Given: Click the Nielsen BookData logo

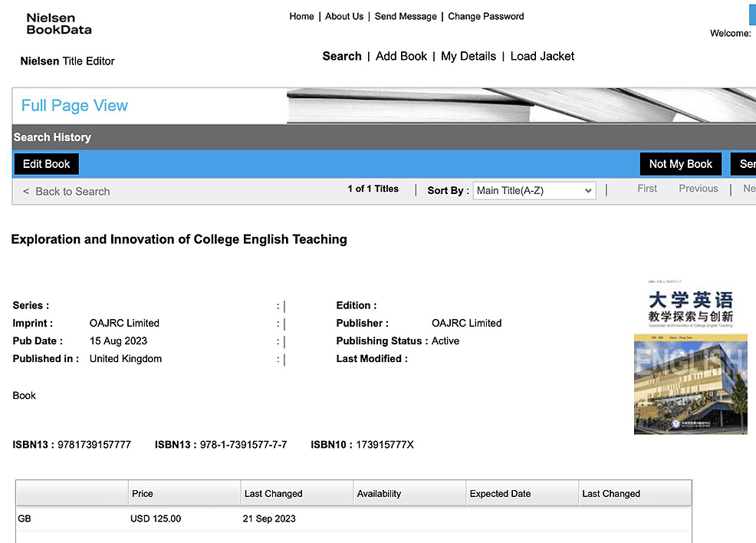Looking at the screenshot, I should click(x=59, y=24).
